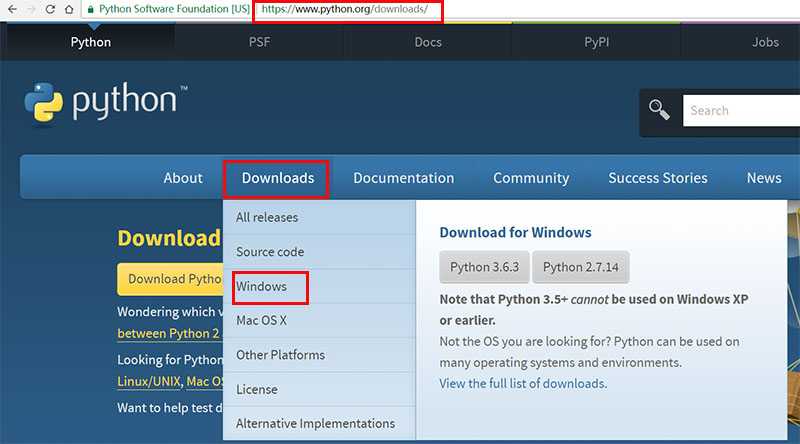This screenshot has height=444, width=800.
Task: Select Source code in Downloads menu
Action: tap(319, 252)
